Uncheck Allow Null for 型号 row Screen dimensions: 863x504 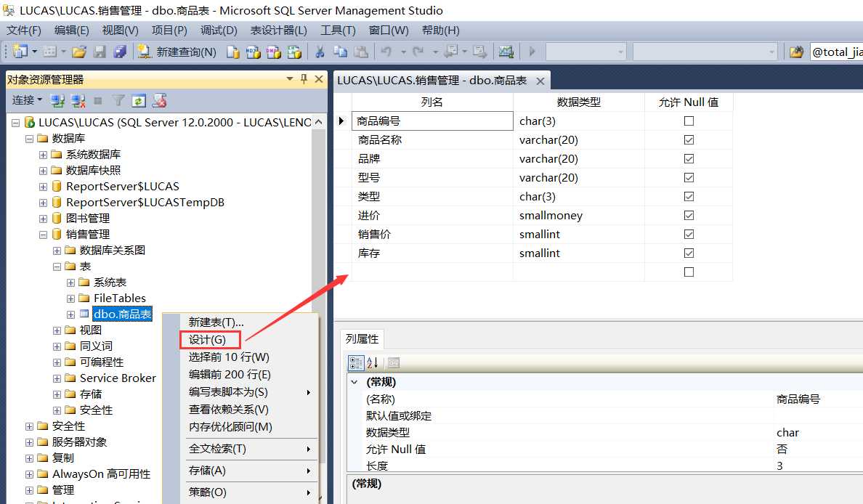click(689, 178)
